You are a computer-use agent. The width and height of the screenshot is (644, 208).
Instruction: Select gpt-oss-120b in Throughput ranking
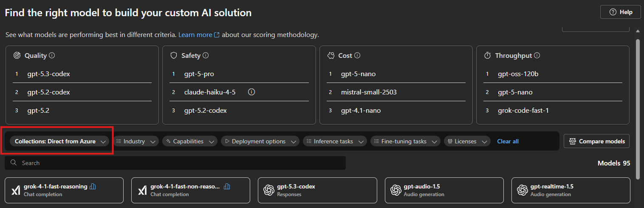pos(518,74)
